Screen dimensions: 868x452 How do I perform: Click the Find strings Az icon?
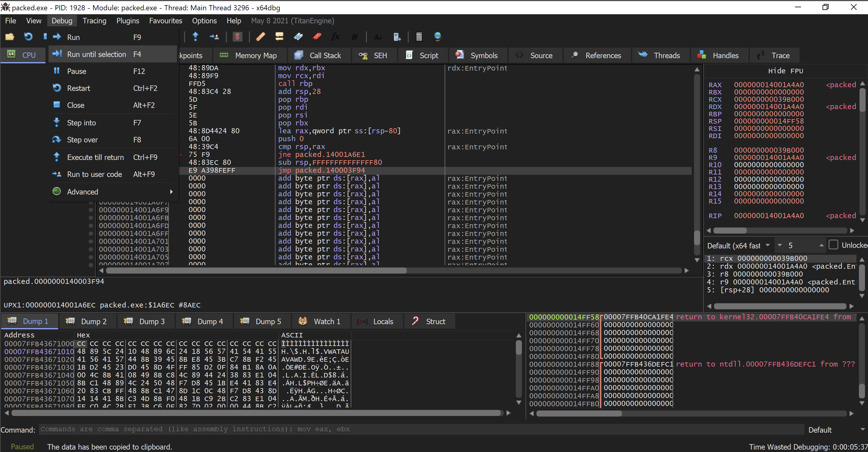click(x=378, y=37)
